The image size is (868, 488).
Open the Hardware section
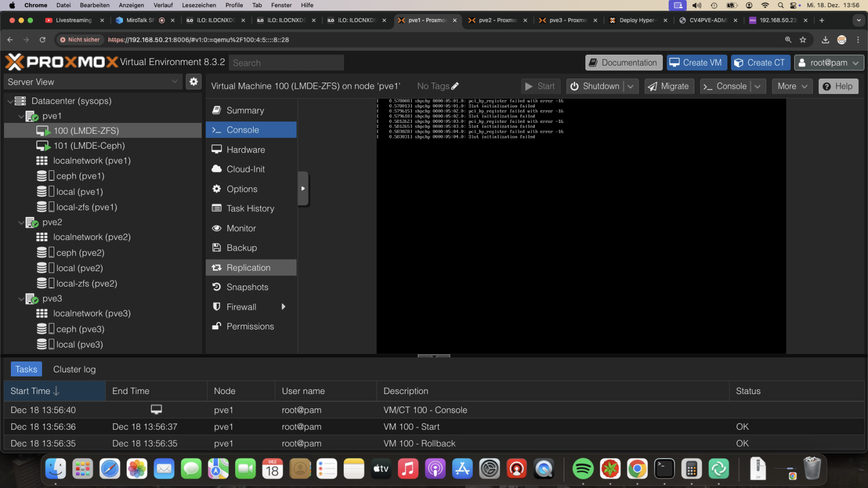click(x=251, y=150)
